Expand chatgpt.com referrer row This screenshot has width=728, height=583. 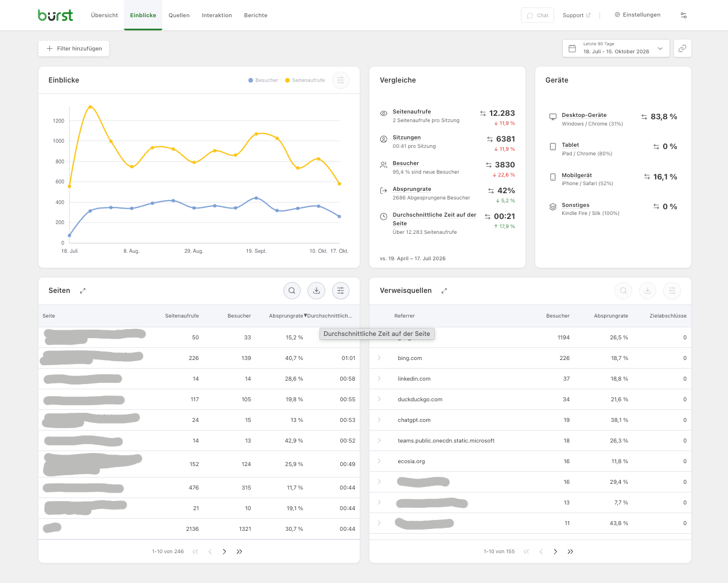(x=379, y=420)
